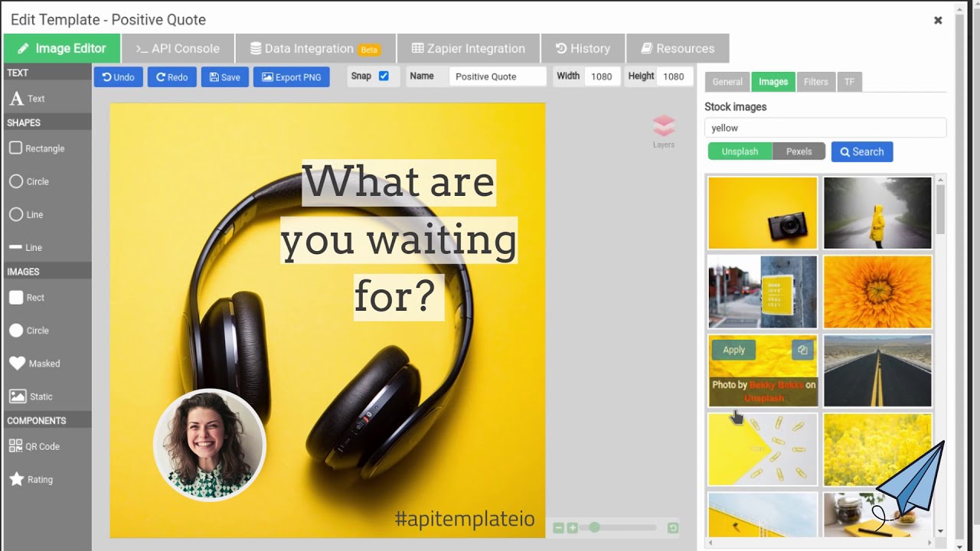980x551 pixels.
Task: Click the Undo button
Action: click(118, 77)
